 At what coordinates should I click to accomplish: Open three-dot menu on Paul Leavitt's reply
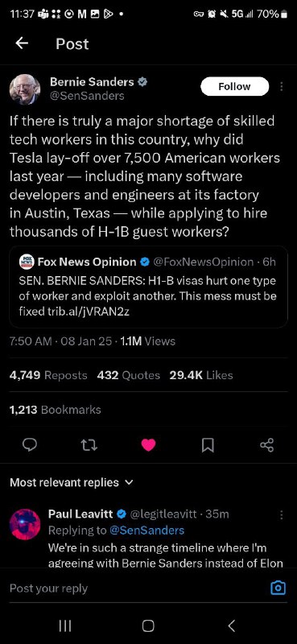(x=282, y=514)
